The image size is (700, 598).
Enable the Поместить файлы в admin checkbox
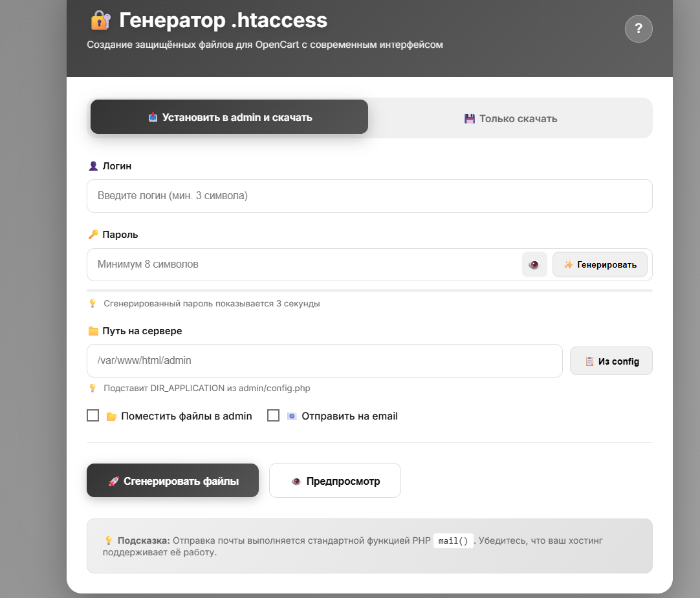tap(93, 416)
